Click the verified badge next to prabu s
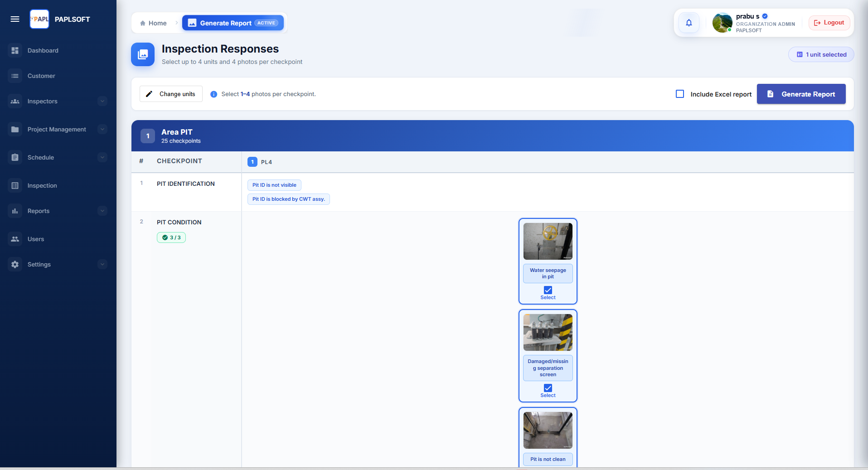This screenshot has width=868, height=470. tap(765, 16)
